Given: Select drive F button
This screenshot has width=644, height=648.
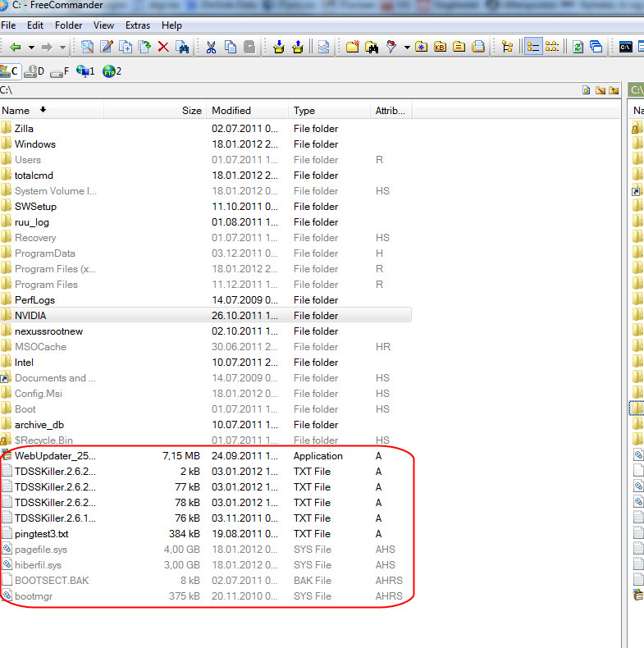Looking at the screenshot, I should [60, 71].
